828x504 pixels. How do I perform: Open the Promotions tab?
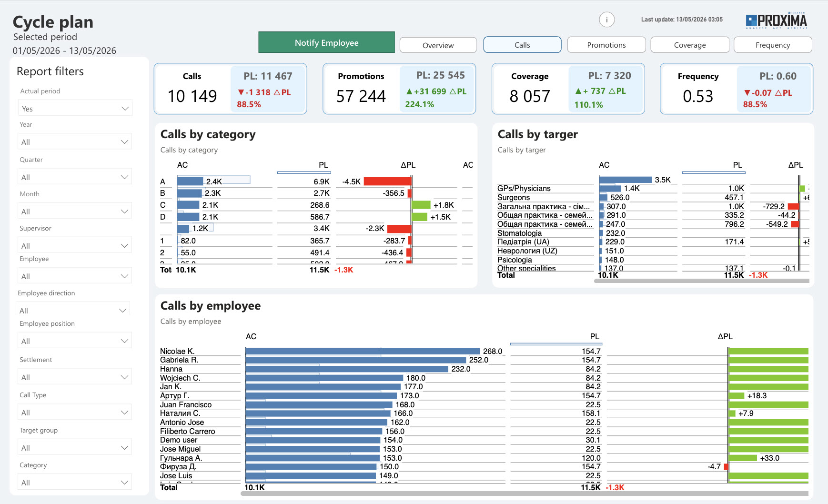point(606,45)
